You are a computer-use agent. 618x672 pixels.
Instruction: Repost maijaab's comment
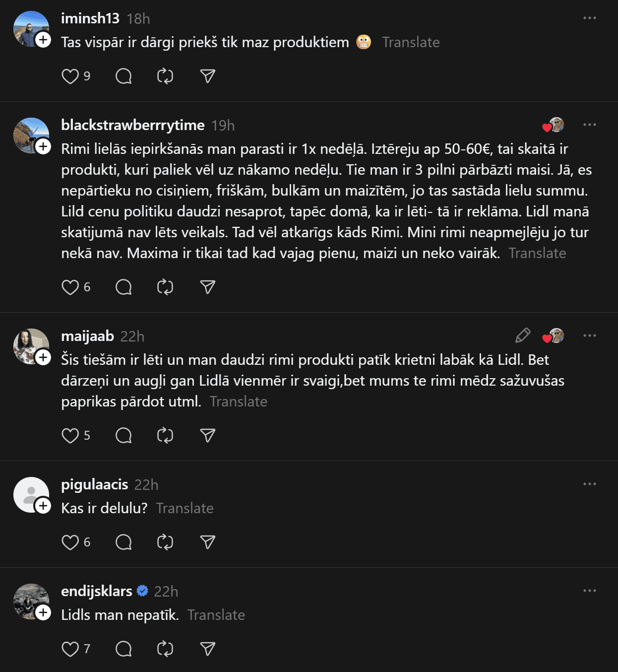click(165, 436)
